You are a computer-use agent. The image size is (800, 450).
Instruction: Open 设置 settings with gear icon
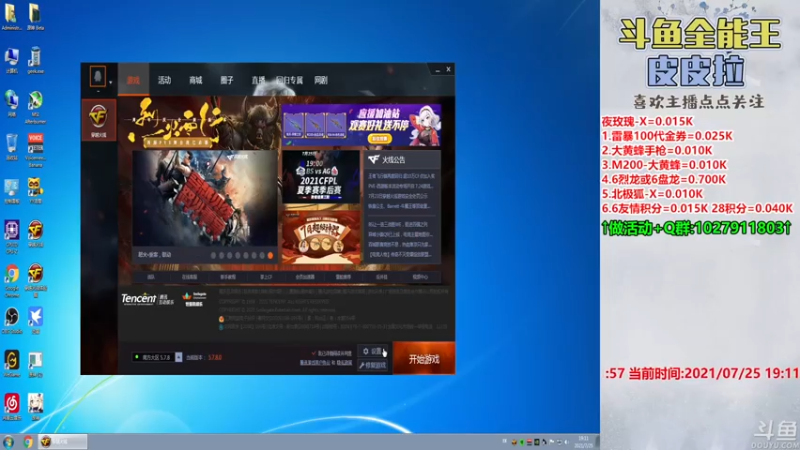372,351
